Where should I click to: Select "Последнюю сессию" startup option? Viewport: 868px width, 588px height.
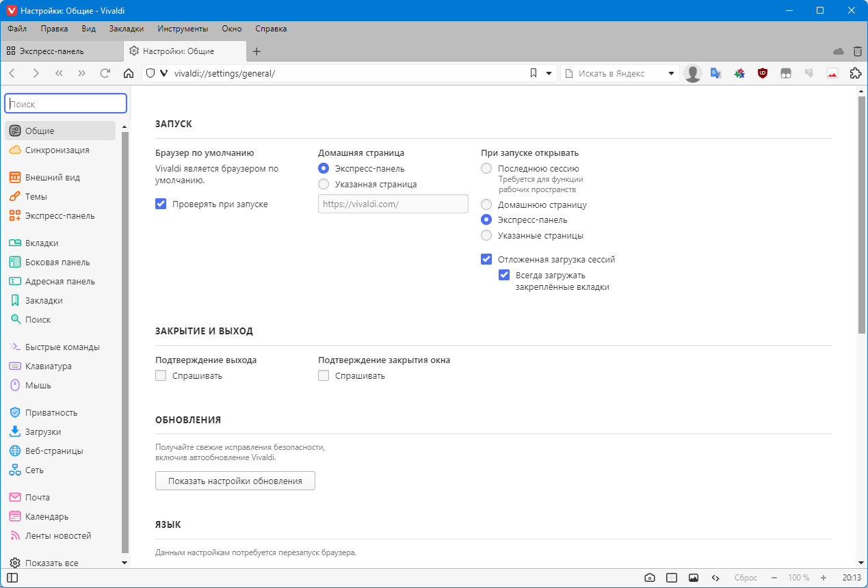pos(486,168)
